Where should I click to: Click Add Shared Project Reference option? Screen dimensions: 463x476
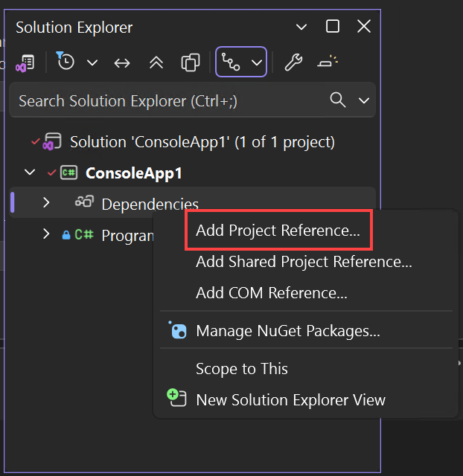click(x=304, y=262)
